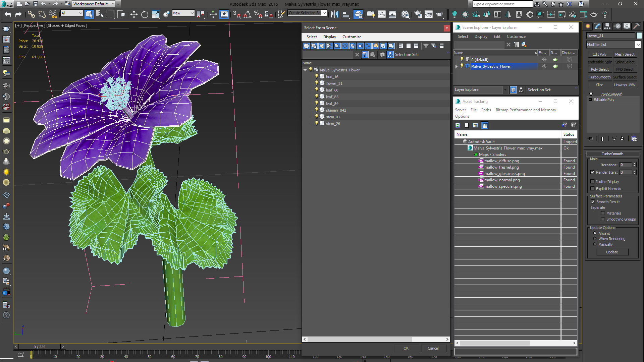
Task: Open the Modify command panel tab
Action: 597,26
